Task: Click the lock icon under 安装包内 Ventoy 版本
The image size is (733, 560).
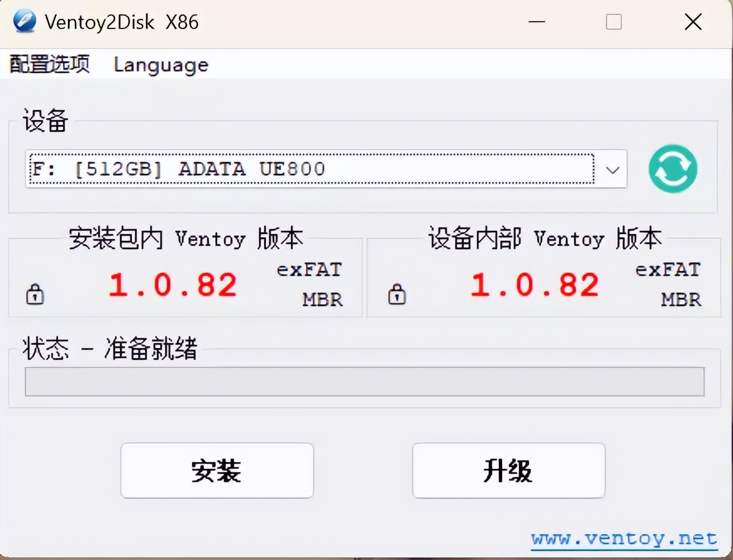Action: [x=35, y=293]
